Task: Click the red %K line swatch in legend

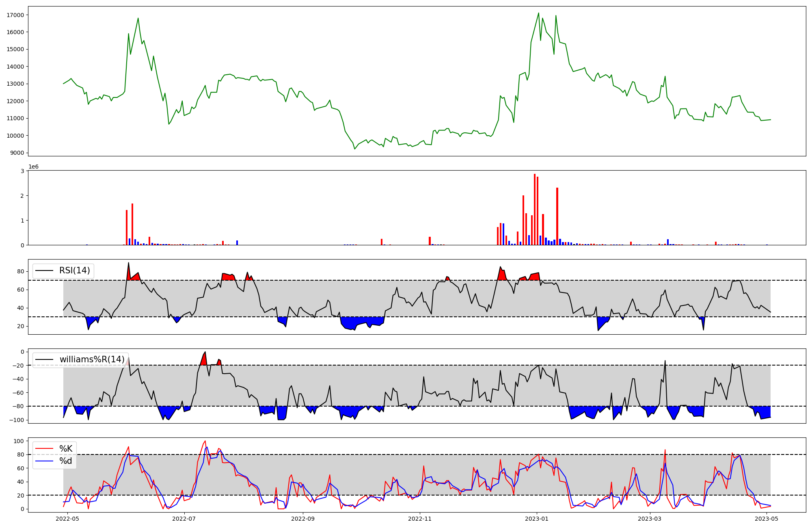Action: pos(44,449)
